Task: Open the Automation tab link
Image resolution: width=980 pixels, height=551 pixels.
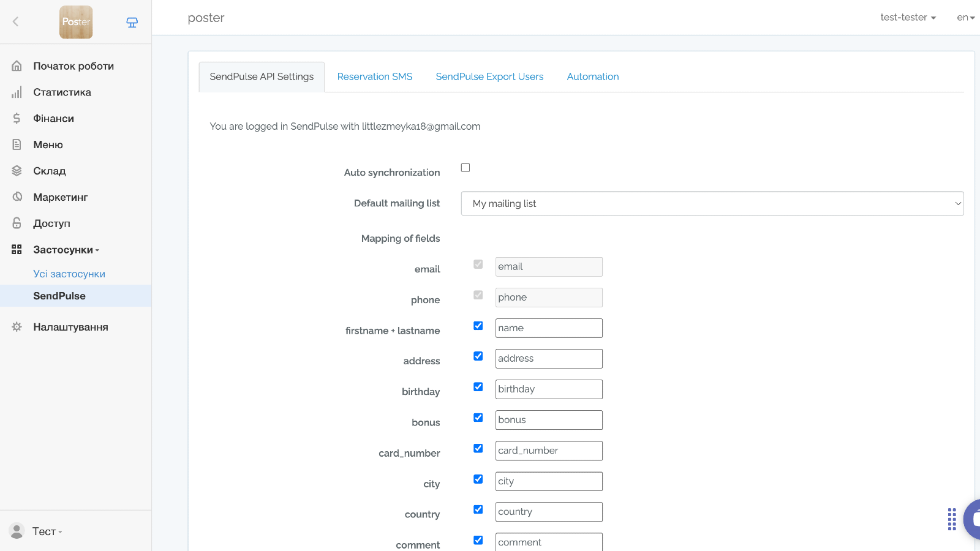Action: 592,77
